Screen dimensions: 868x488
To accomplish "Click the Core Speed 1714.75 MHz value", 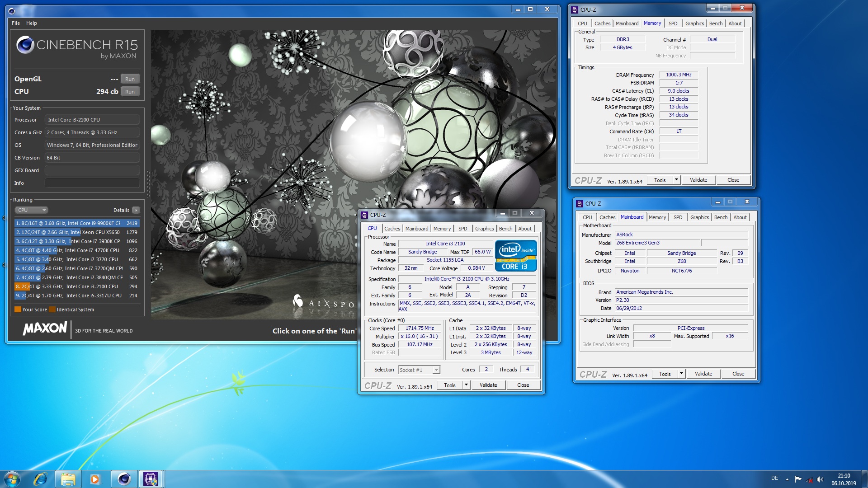I will coord(420,328).
